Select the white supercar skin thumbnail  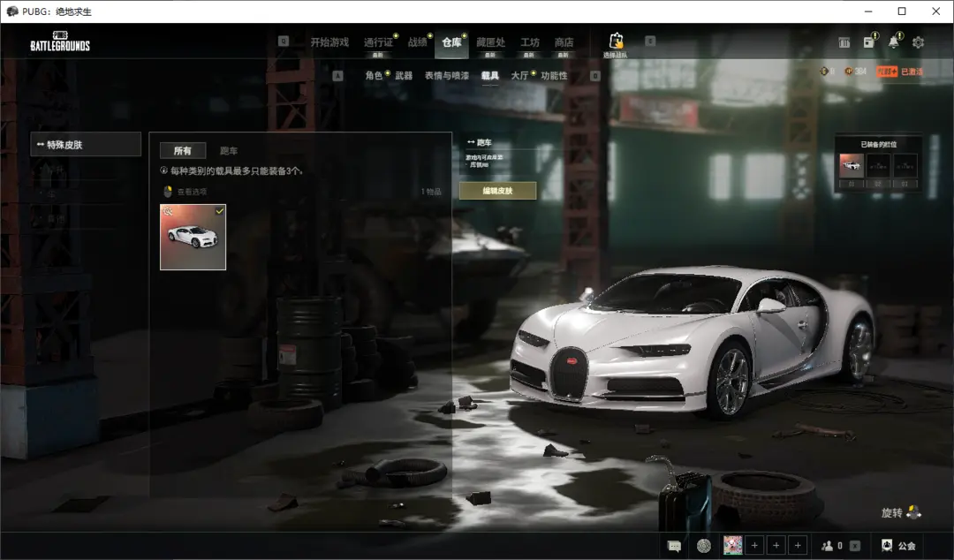click(x=193, y=237)
